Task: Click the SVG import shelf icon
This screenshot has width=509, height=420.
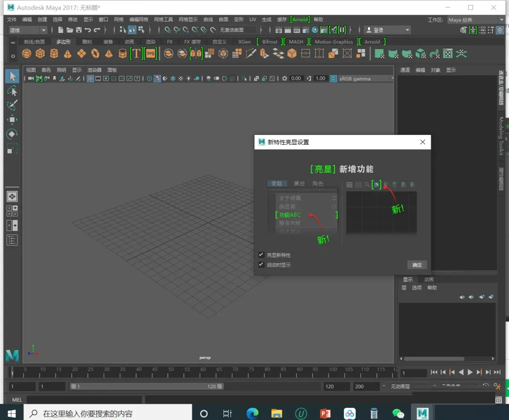Action: 150,53
